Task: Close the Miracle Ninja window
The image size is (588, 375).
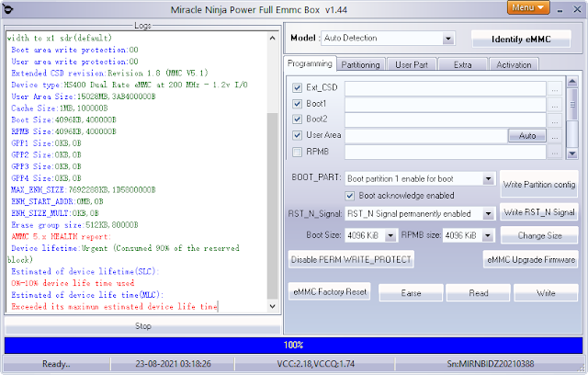Action: 577,9
